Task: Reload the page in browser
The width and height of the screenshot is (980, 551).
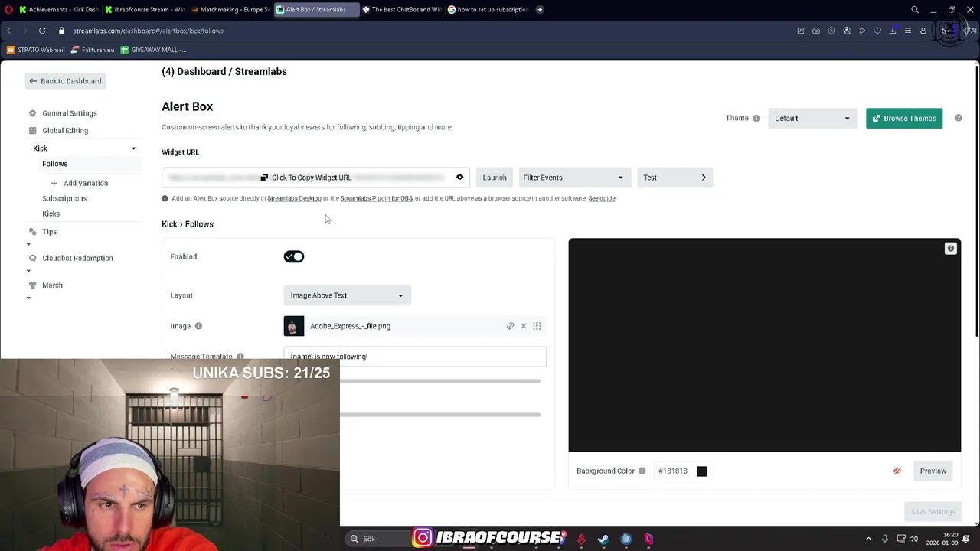Action: pyautogui.click(x=42, y=31)
